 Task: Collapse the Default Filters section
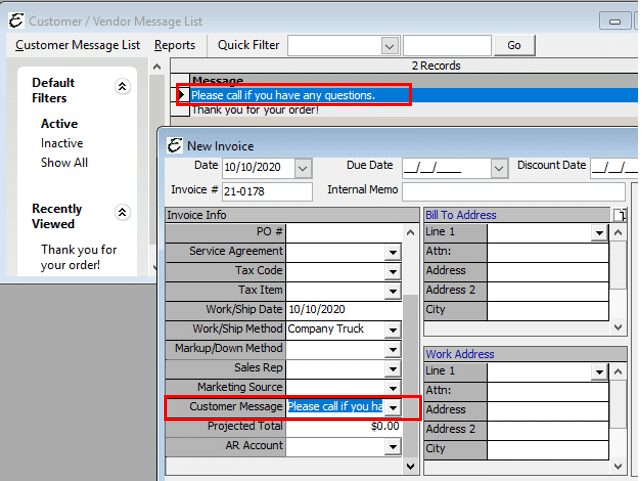pyautogui.click(x=122, y=86)
